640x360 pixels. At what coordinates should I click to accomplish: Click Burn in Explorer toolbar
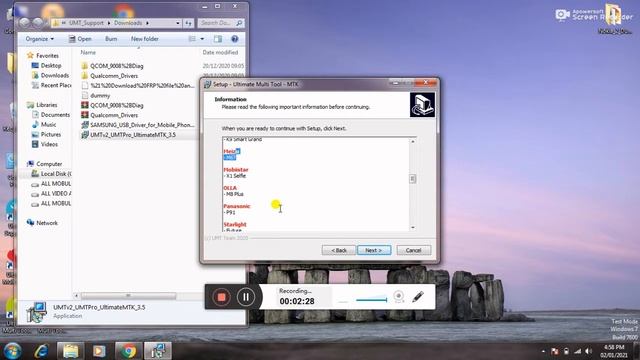(111, 39)
